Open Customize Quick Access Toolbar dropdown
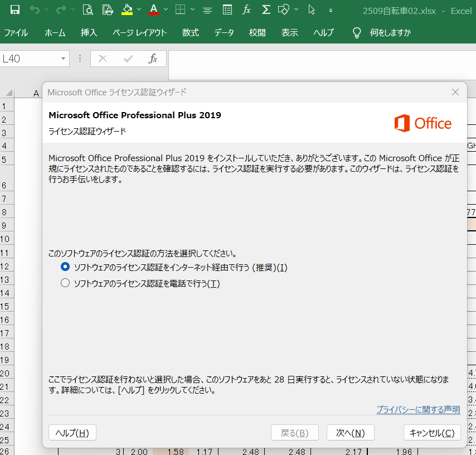 point(331,10)
